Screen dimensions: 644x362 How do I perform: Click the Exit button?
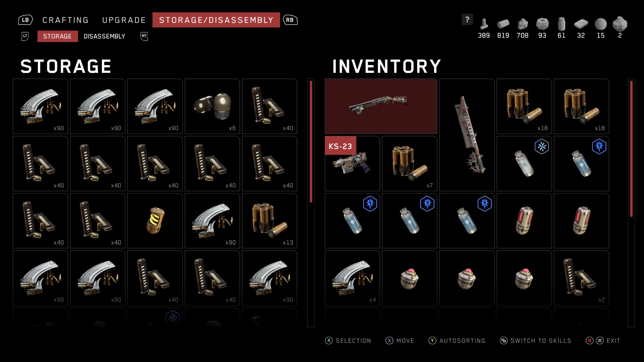[x=603, y=341]
